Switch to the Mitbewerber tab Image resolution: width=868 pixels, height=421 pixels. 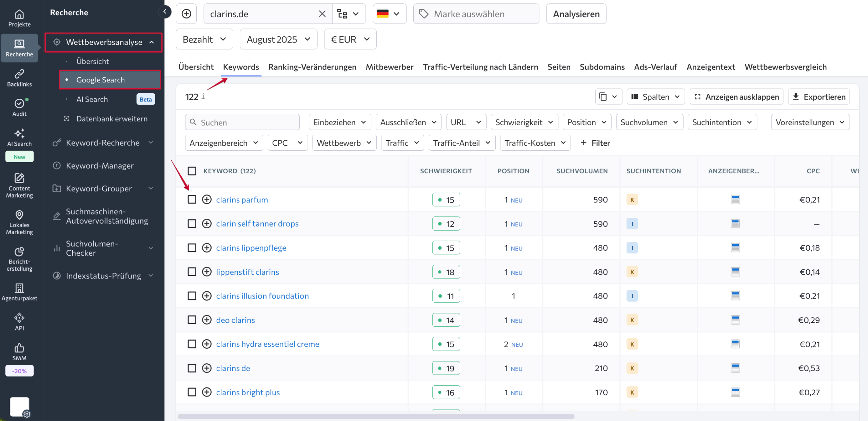[x=390, y=67]
